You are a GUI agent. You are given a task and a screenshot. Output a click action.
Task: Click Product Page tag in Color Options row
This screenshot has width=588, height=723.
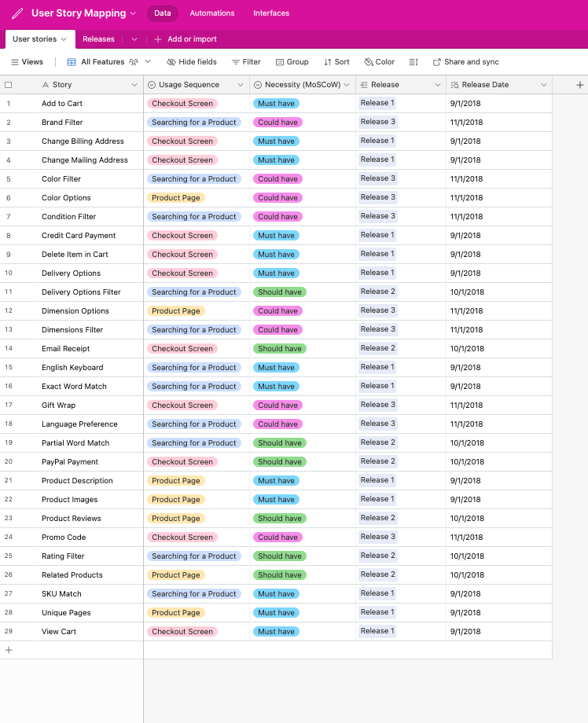(x=176, y=198)
